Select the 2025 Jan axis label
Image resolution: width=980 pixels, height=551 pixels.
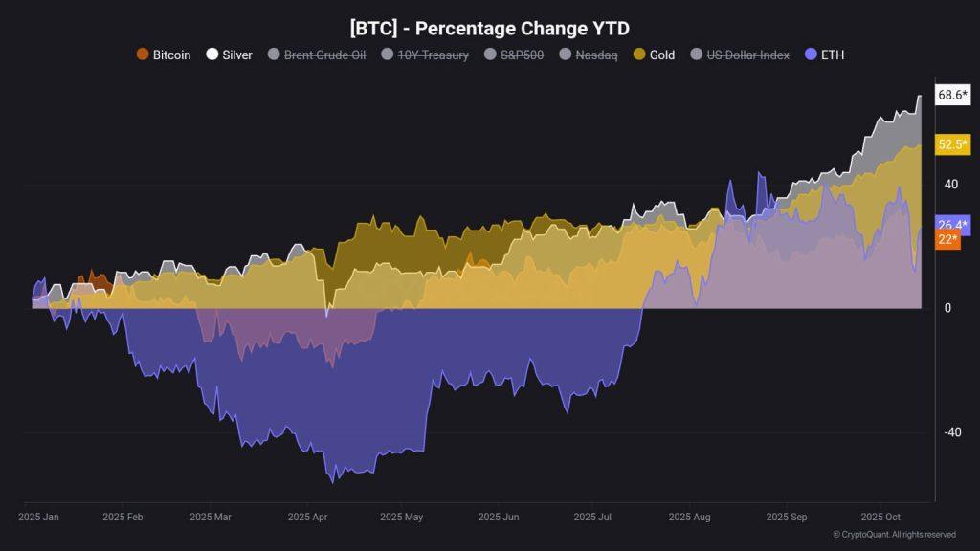[38, 517]
